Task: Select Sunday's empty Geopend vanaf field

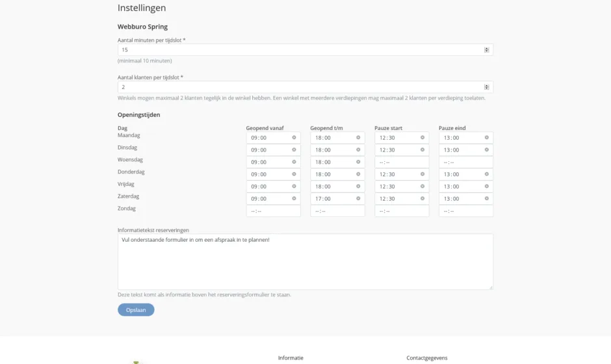Action: 273,211
